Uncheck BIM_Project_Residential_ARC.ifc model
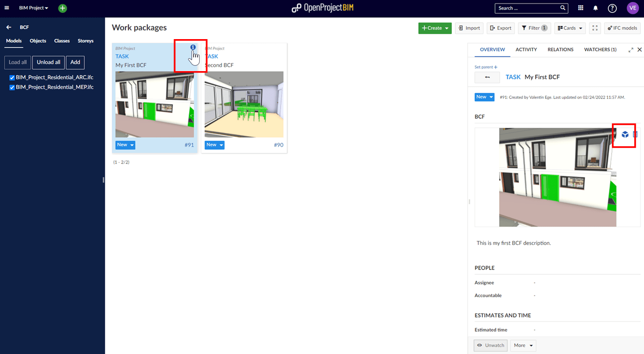The width and height of the screenshot is (644, 354). (12, 78)
